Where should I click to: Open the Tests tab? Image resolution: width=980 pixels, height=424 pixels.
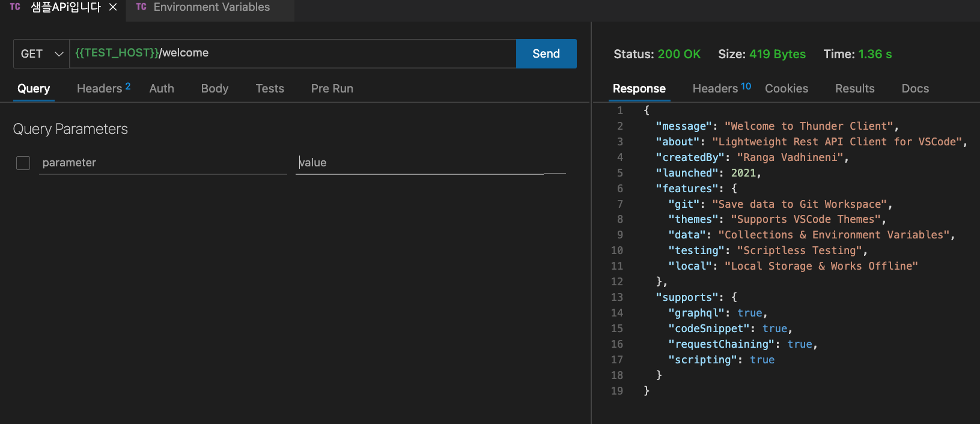[x=270, y=89]
